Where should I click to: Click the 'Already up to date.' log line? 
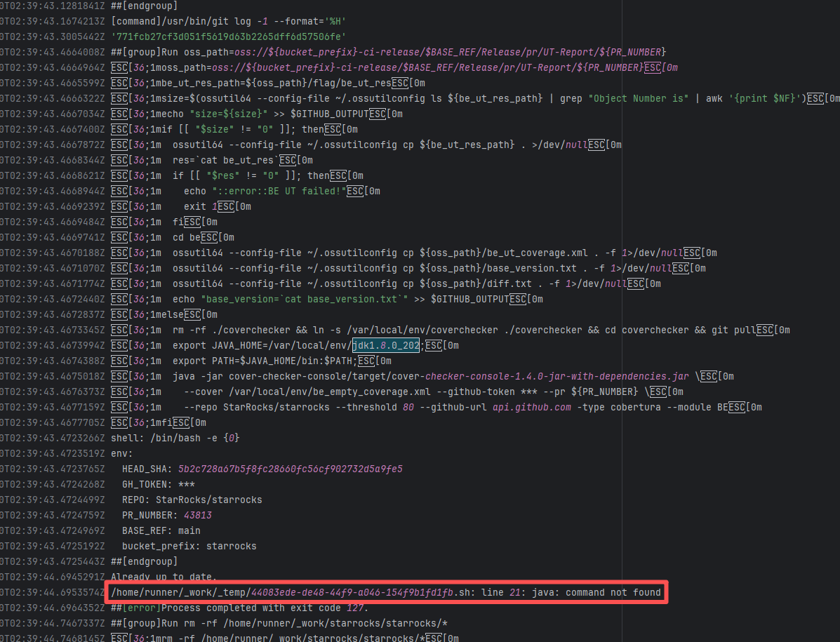click(x=164, y=577)
